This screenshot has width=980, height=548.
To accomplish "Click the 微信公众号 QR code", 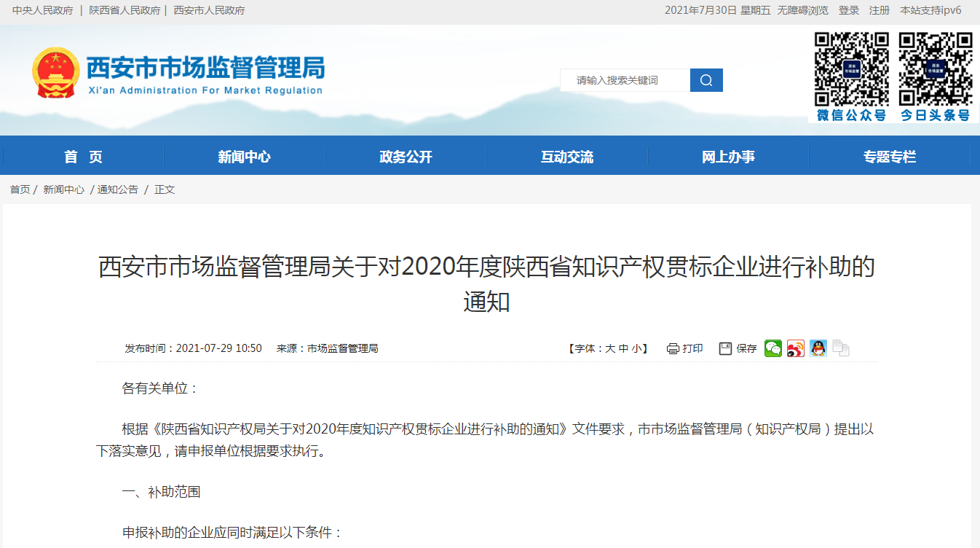I will [x=851, y=68].
